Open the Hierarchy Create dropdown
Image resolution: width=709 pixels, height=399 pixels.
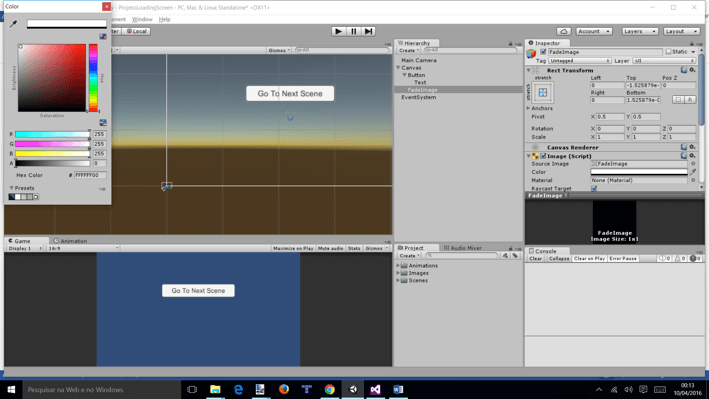click(x=409, y=50)
